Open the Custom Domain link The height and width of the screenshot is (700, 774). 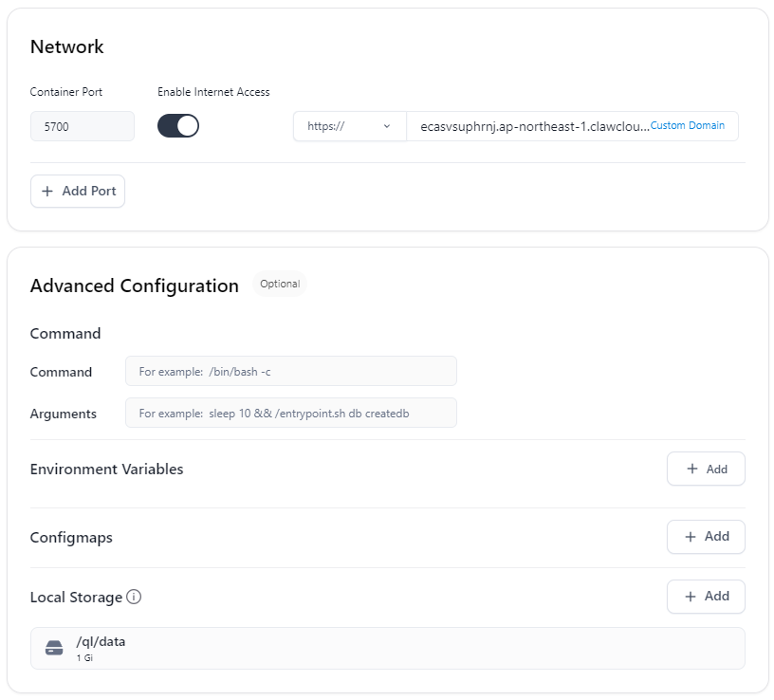[687, 125]
